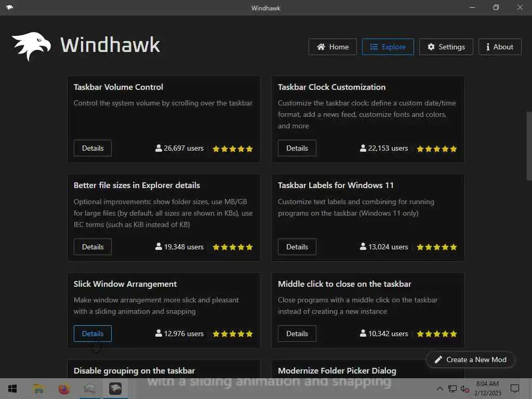Open Details for Taskbar Volume Control
Screen dimensions: 532x399
[x=92, y=148]
